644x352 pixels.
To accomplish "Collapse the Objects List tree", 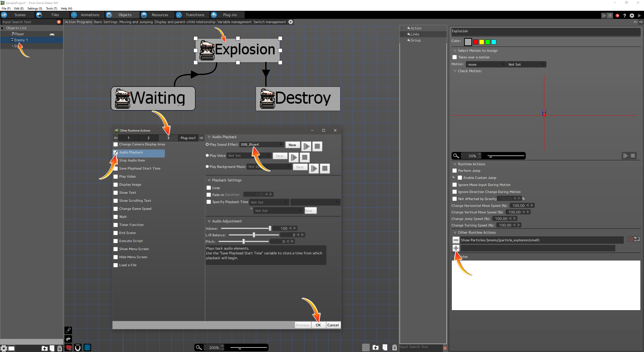I will pos(3,28).
